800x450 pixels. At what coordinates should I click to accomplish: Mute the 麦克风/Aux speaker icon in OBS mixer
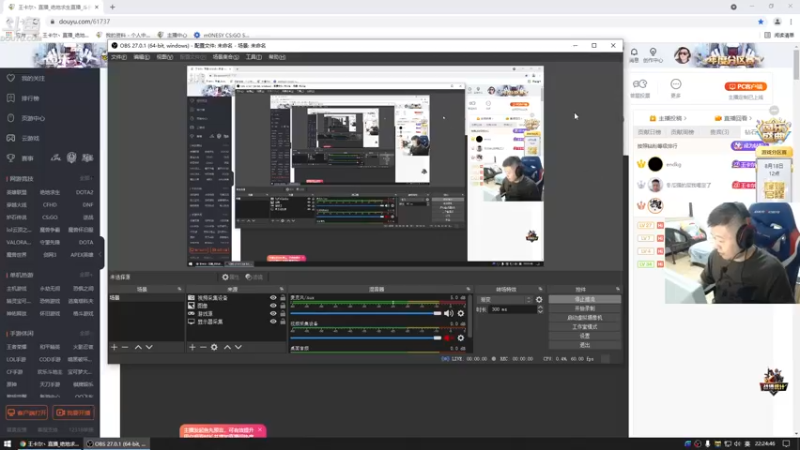(x=448, y=313)
